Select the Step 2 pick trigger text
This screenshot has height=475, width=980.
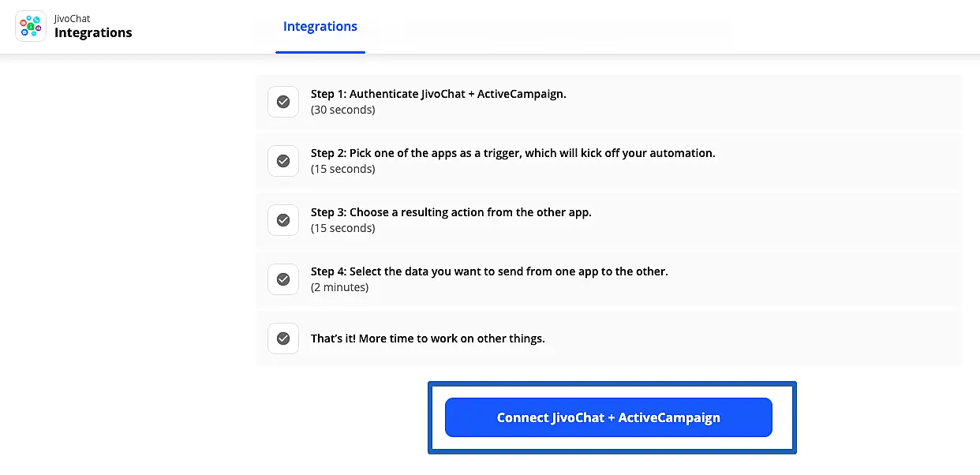click(513, 153)
